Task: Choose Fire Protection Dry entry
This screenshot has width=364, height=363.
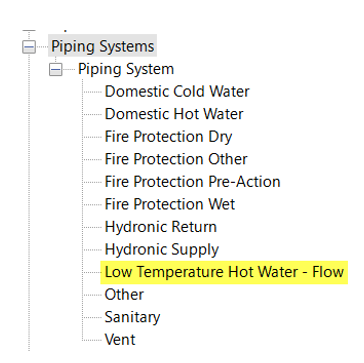Action: (x=168, y=137)
